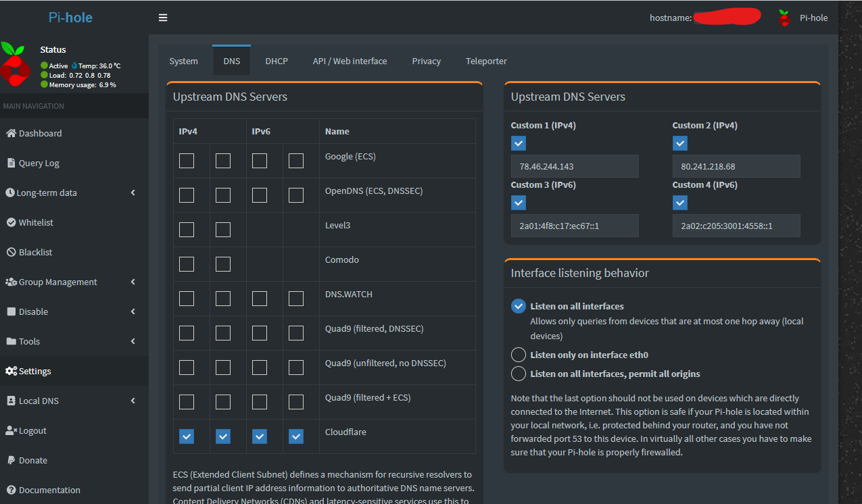Uncheck the Custom 1 (IPv4) checkbox
This screenshot has width=862, height=504.
(519, 143)
